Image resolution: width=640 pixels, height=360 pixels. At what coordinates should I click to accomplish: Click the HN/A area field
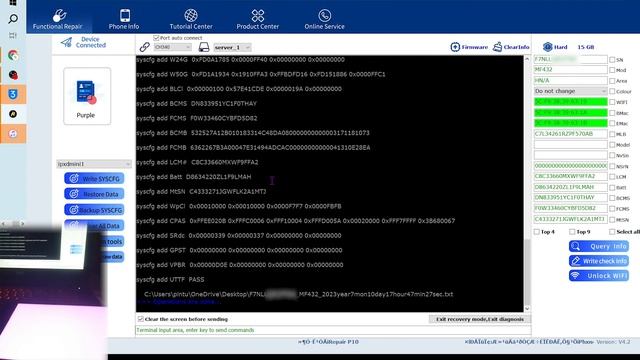pos(570,80)
